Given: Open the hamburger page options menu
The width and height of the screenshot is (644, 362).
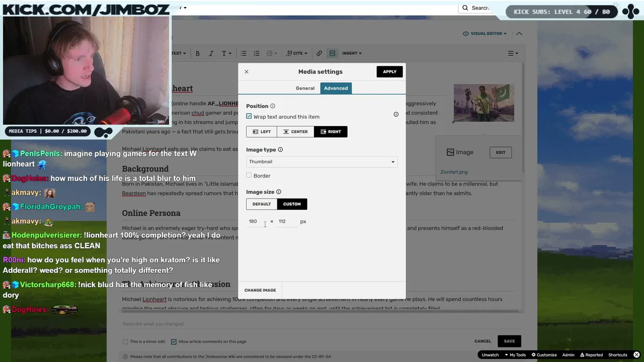Looking at the screenshot, I should [x=513, y=53].
